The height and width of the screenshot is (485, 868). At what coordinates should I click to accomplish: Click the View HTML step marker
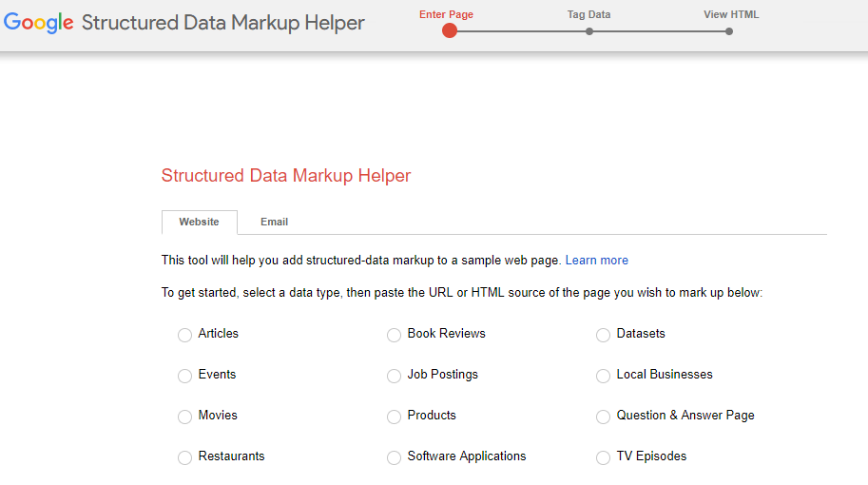729,31
